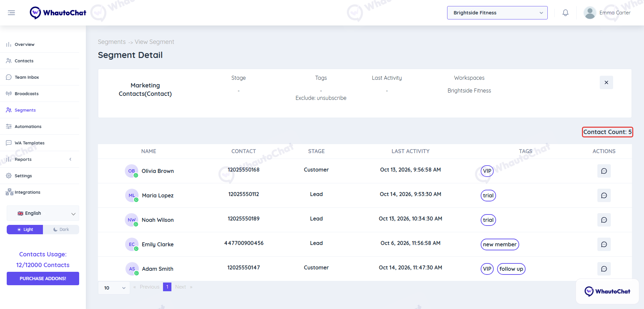Screen dimensions: 644x309
Task: Click the LAST ACTIVITY column header
Action: [x=411, y=151]
